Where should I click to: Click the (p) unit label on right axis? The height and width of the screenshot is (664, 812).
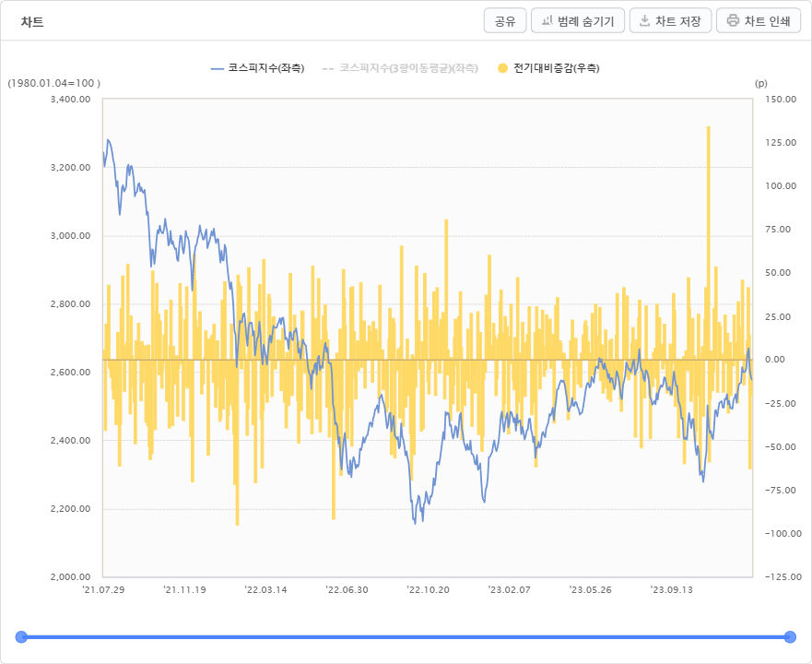tap(760, 83)
